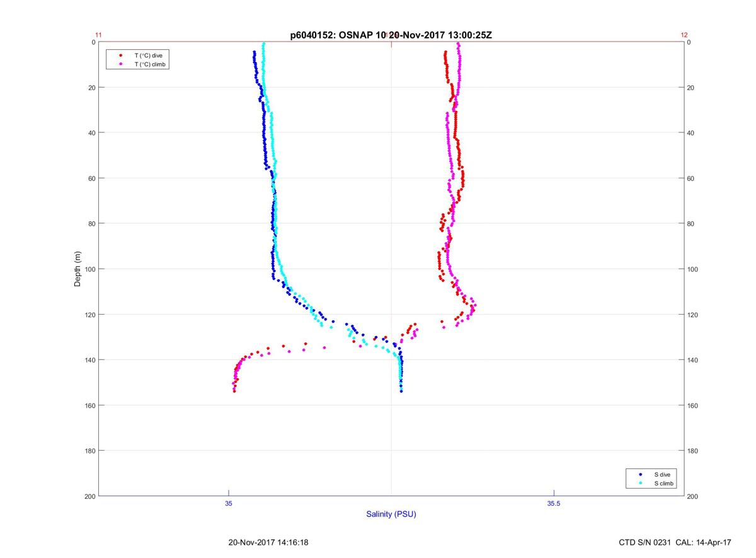The height and width of the screenshot is (558, 756).
Task: Pick the blue marker beside 'S dive'
Action: click(x=640, y=474)
